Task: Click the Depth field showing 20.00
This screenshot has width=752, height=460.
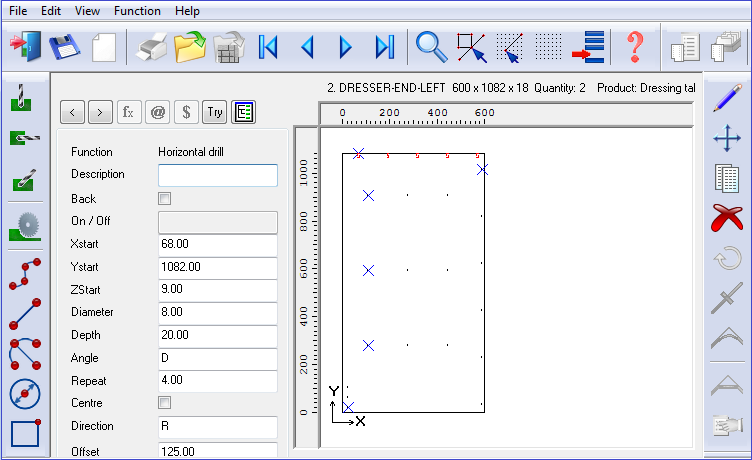Action: (218, 336)
